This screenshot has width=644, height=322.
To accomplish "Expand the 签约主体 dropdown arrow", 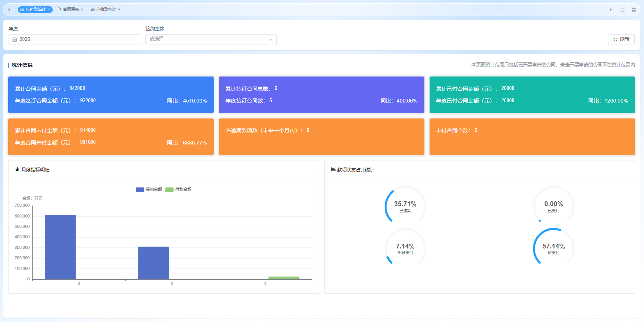I will coord(270,39).
